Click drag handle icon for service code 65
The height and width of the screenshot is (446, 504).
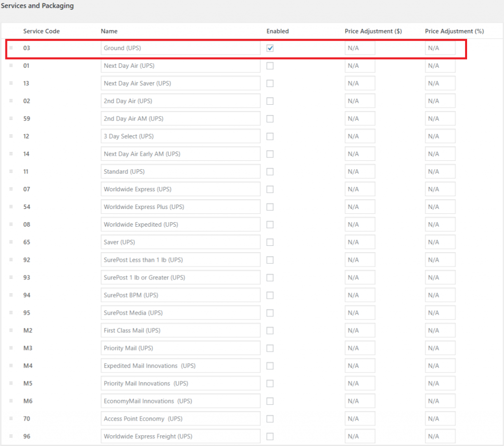tap(11, 242)
